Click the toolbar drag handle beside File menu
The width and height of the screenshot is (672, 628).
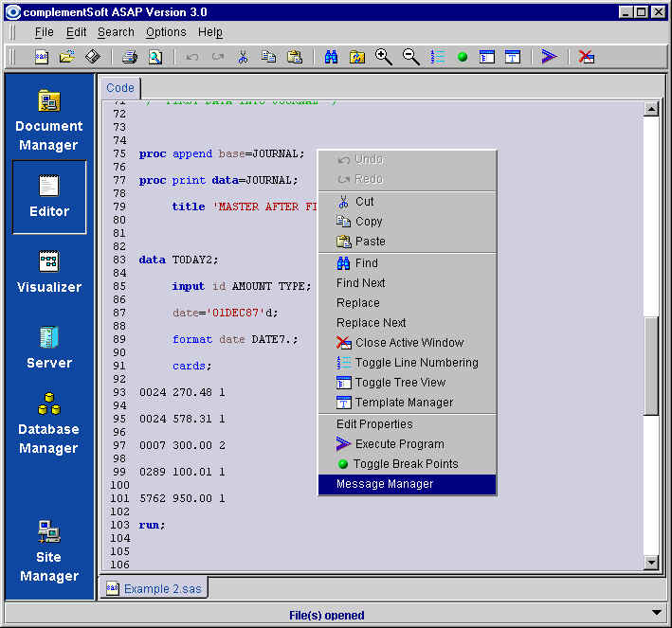(x=13, y=32)
